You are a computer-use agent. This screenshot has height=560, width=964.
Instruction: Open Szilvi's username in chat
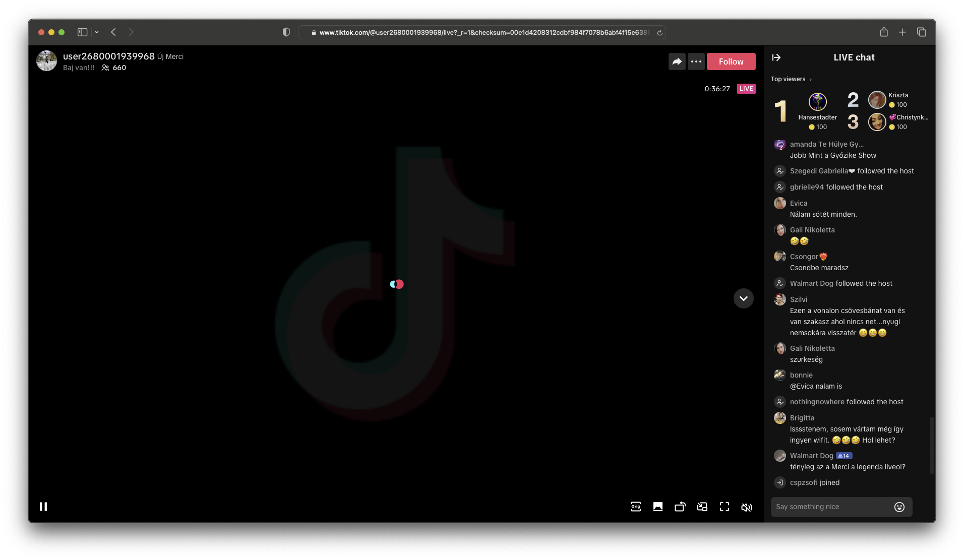pyautogui.click(x=799, y=299)
